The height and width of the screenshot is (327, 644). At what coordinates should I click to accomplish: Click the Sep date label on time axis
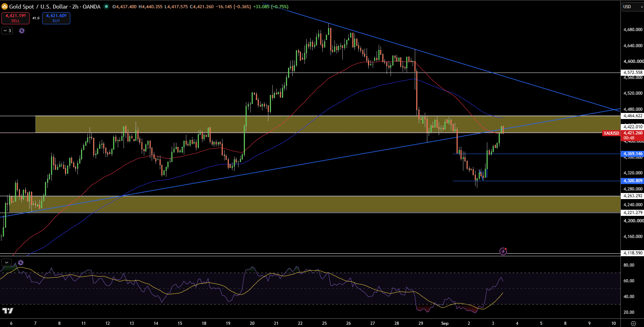point(445,323)
